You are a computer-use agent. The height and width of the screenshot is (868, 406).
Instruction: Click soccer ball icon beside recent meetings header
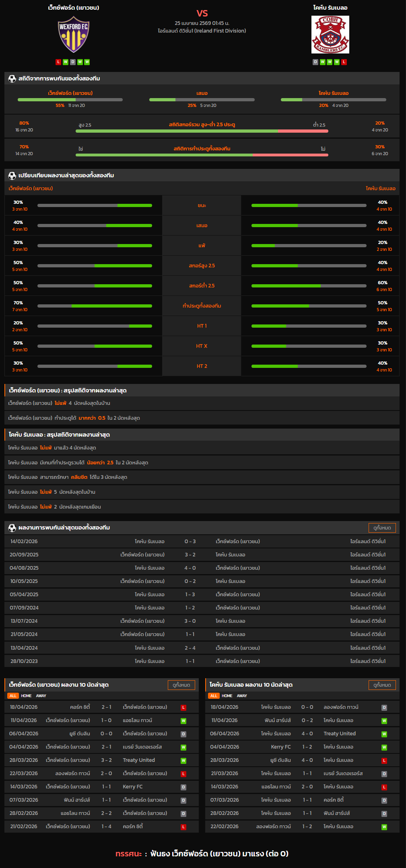click(12, 528)
